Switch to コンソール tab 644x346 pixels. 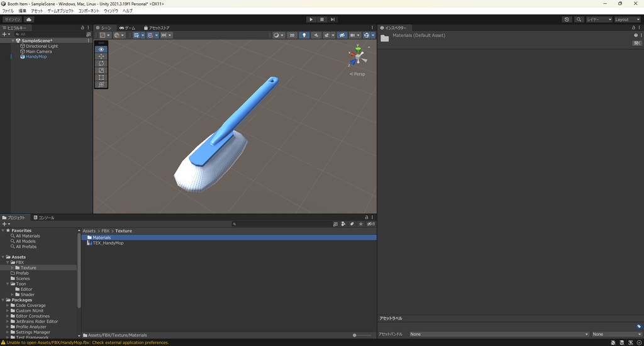tap(44, 218)
